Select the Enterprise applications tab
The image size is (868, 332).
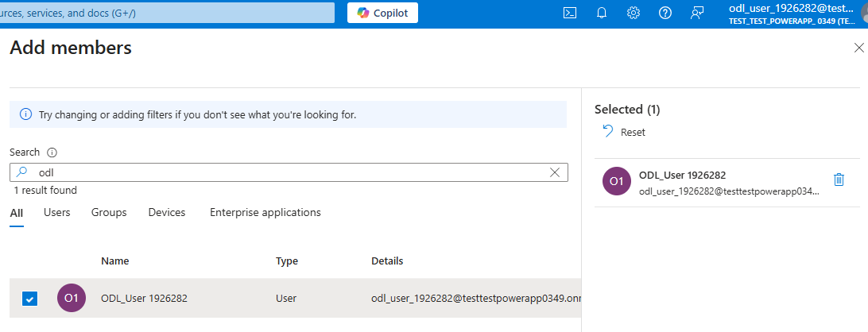click(265, 213)
